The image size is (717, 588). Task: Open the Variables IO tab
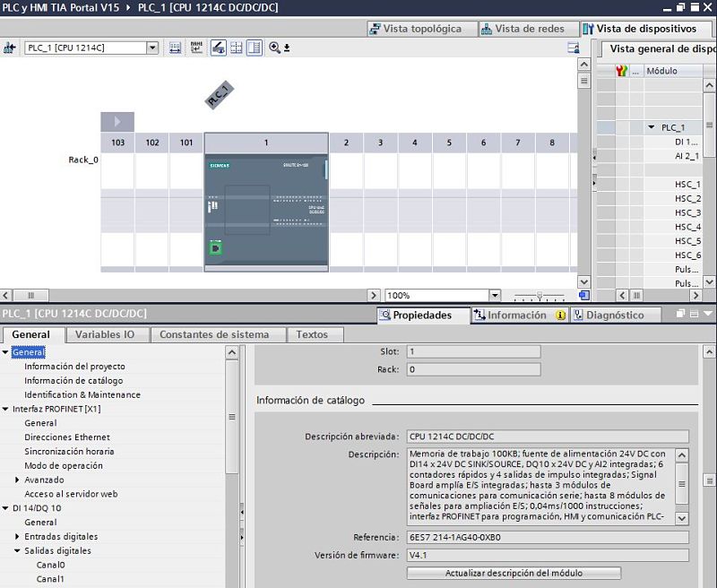tap(105, 334)
